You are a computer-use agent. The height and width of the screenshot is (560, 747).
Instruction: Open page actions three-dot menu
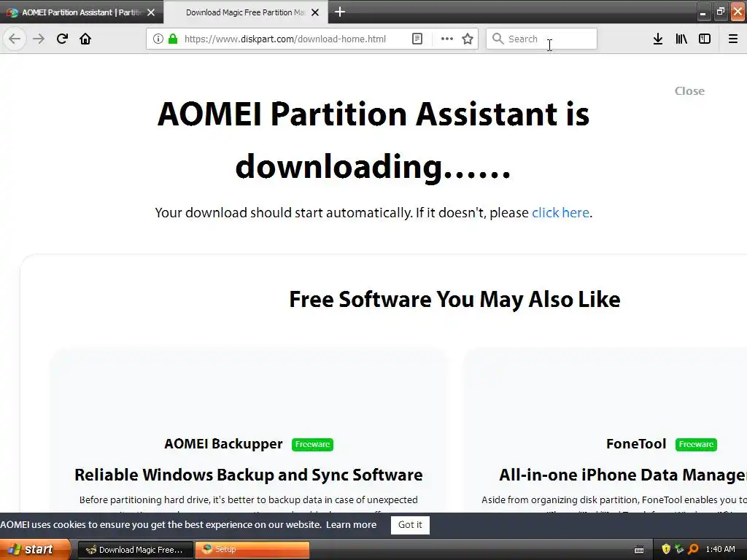447,39
